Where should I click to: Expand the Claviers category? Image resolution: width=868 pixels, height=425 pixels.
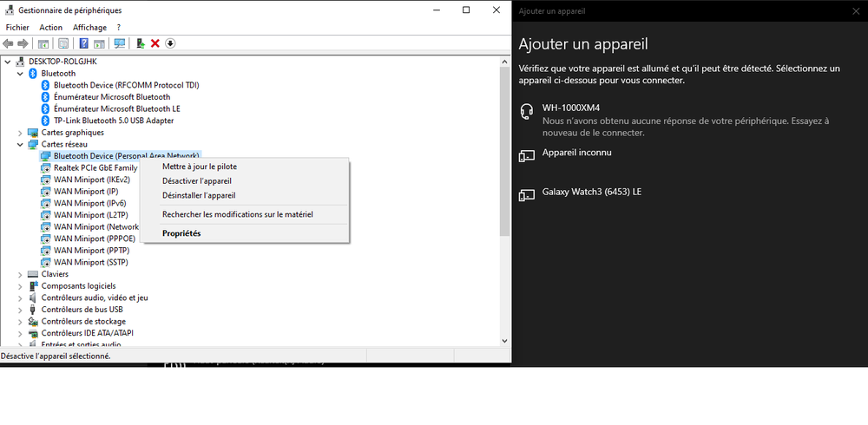point(21,274)
